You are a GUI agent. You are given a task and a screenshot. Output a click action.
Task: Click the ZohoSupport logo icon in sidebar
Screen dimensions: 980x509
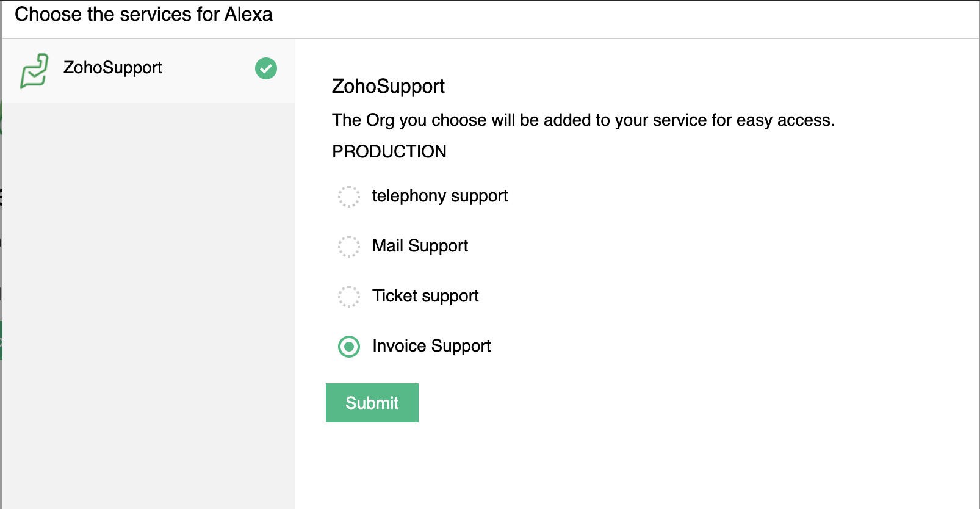[x=34, y=70]
